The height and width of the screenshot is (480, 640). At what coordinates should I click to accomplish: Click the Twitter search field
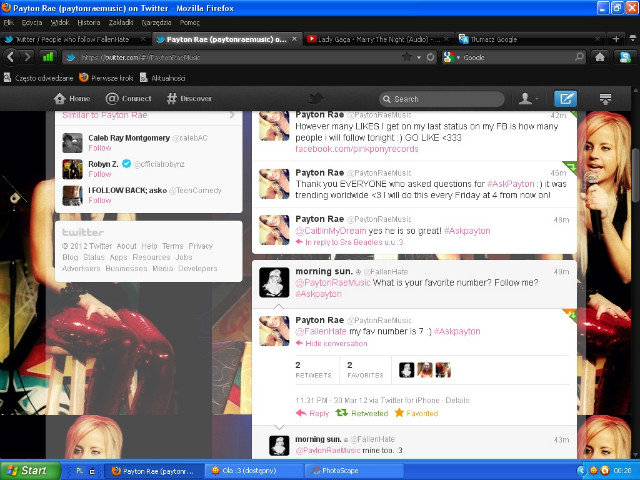442,99
